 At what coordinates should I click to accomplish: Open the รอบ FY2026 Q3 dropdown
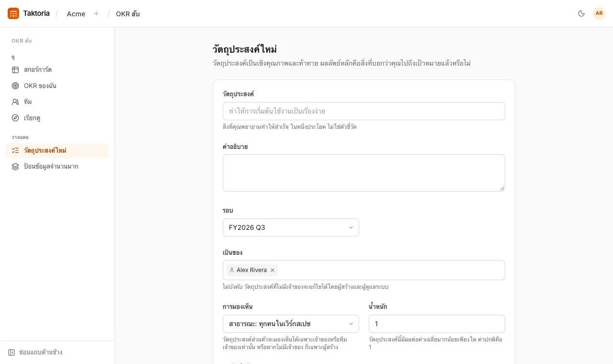291,227
